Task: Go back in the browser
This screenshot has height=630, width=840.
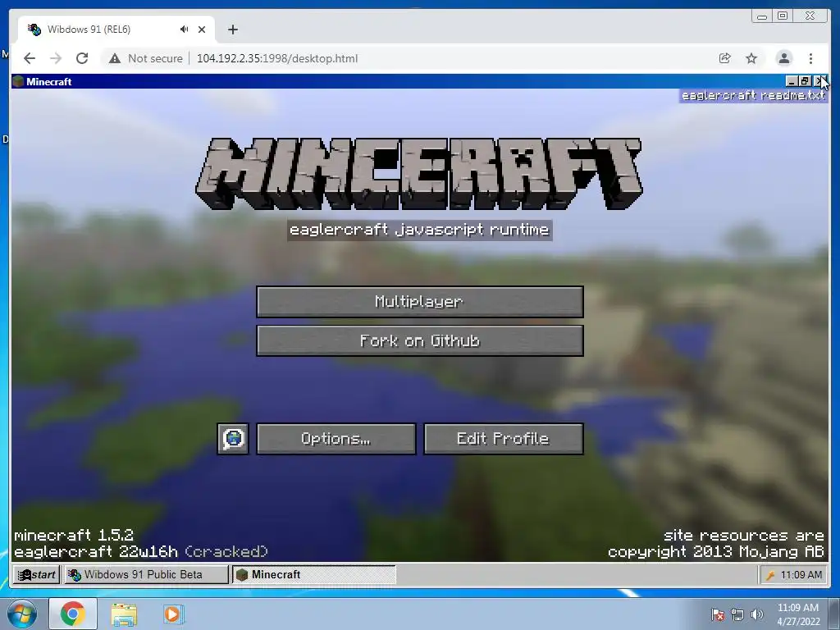Action: click(30, 58)
